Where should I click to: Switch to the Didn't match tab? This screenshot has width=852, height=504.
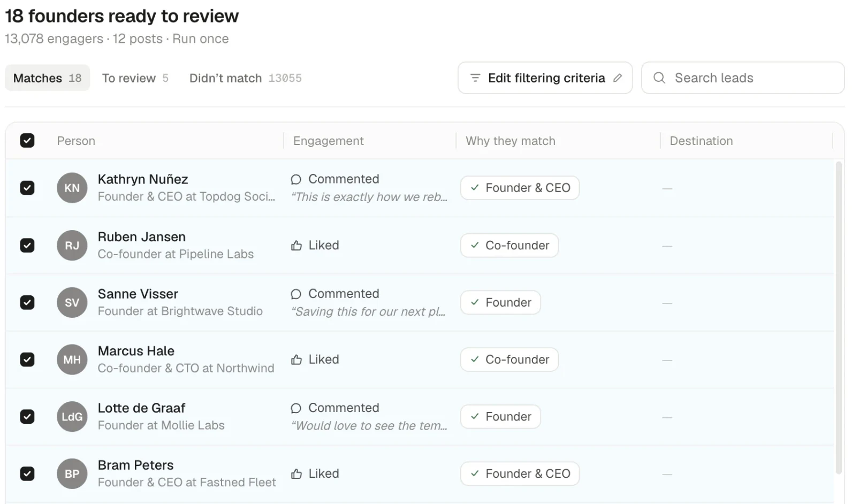click(246, 78)
